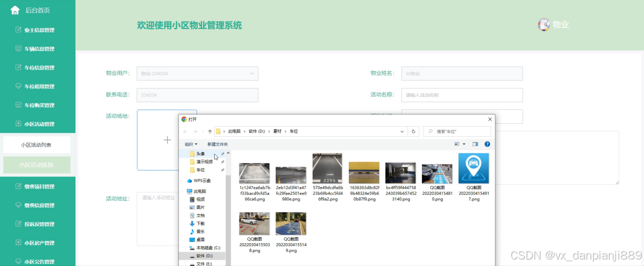Open the view options dropdown arrow
Viewport: 644px width, 266px height.
(464, 144)
